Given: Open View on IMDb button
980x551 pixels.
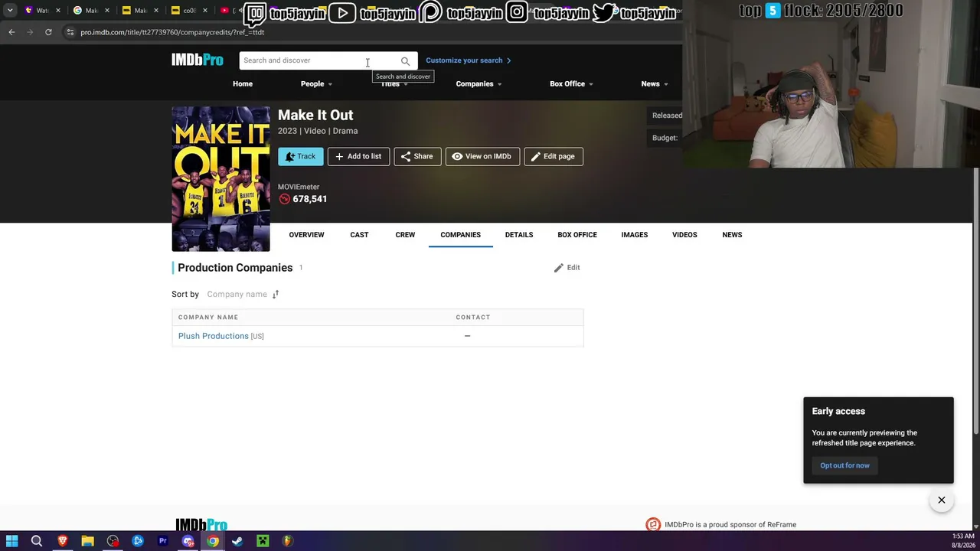Looking at the screenshot, I should click(482, 156).
